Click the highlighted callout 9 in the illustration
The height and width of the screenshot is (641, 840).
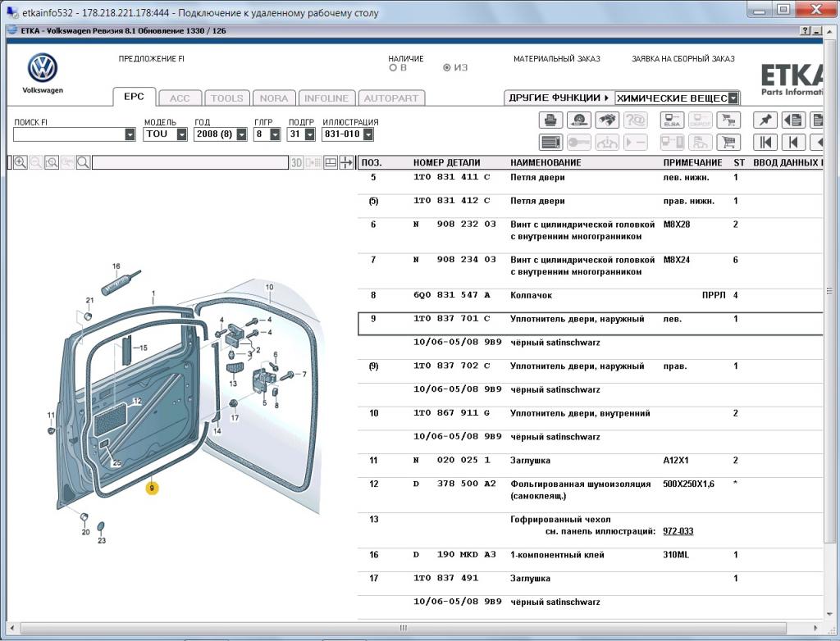click(152, 488)
